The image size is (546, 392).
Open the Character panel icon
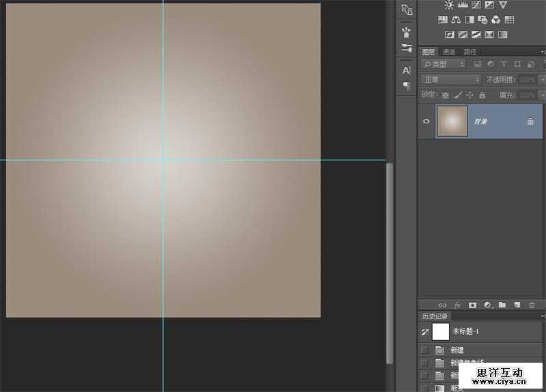(x=407, y=70)
